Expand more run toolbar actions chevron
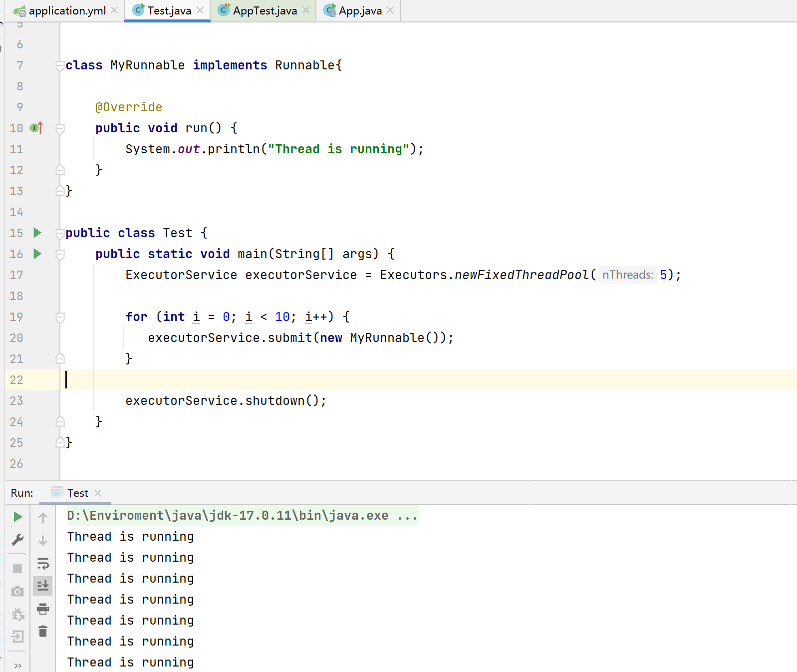 pyautogui.click(x=18, y=666)
